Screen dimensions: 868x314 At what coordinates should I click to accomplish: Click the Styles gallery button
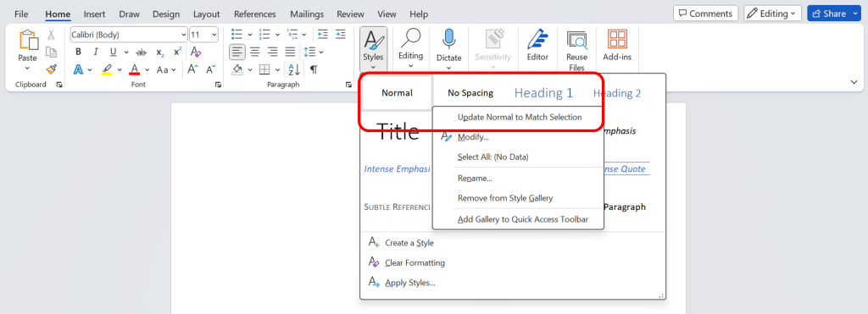point(373,48)
